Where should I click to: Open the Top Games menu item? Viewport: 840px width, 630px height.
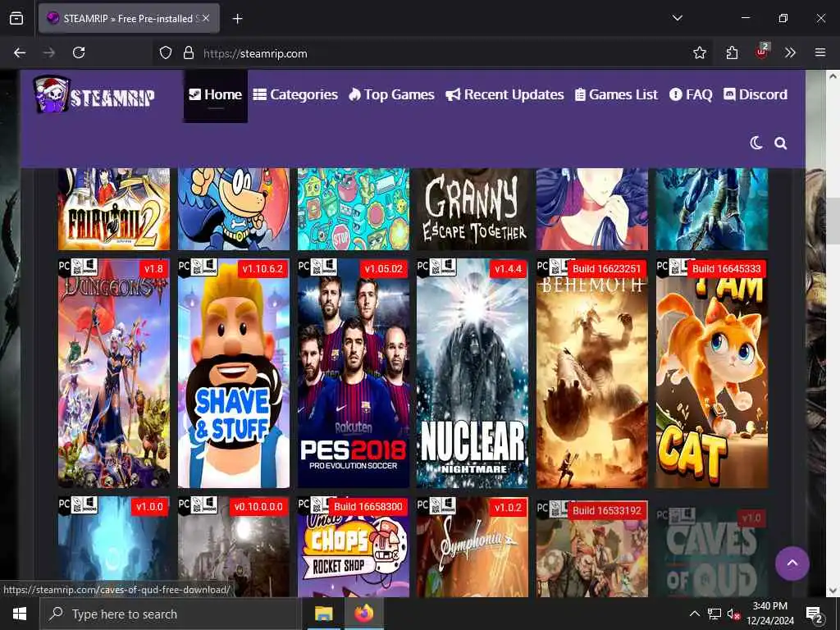pyautogui.click(x=391, y=95)
